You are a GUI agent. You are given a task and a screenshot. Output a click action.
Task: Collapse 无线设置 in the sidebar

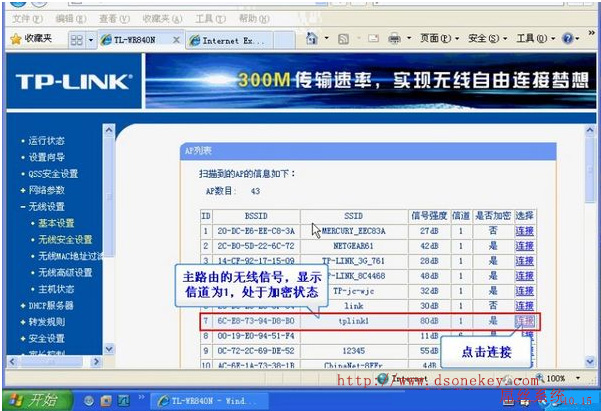coord(46,207)
